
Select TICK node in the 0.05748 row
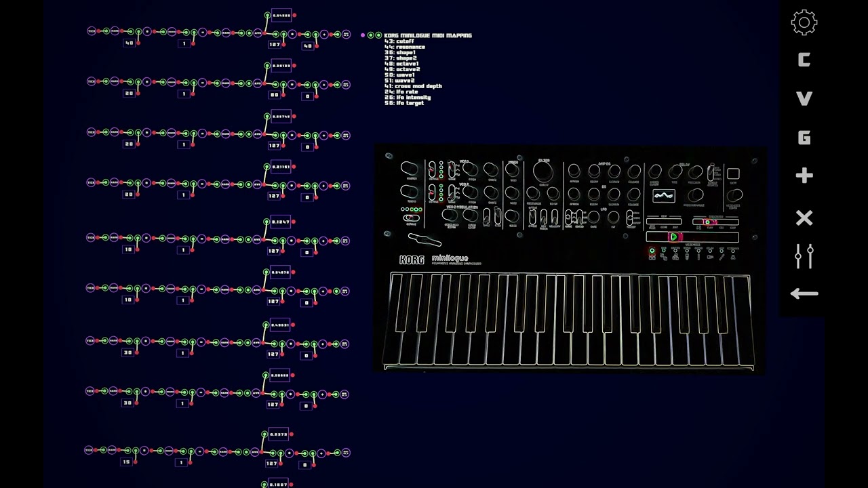[x=91, y=132]
